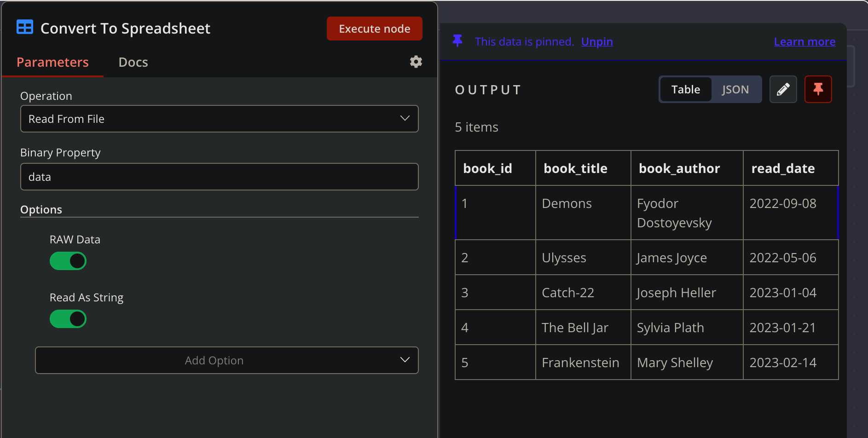
Task: Click the Execute node button
Action: pos(374,28)
